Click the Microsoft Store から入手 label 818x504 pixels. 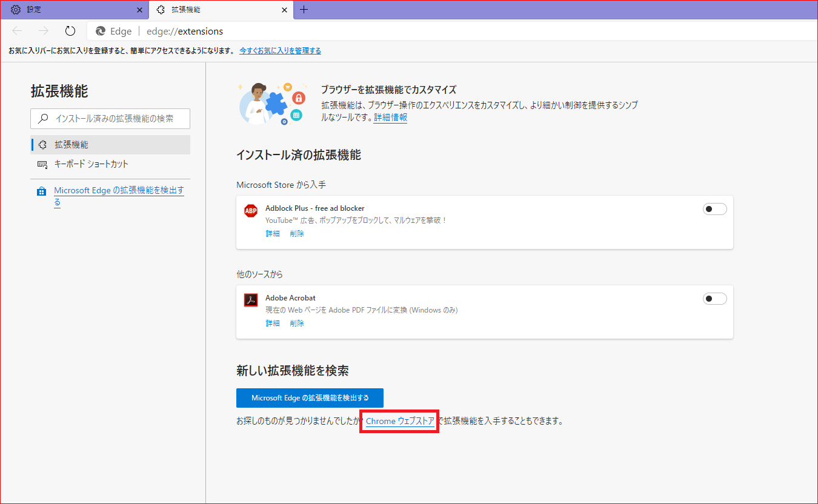281,185
